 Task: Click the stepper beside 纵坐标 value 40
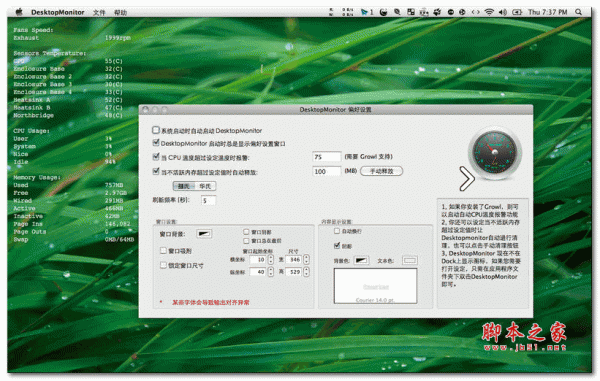[x=271, y=272]
